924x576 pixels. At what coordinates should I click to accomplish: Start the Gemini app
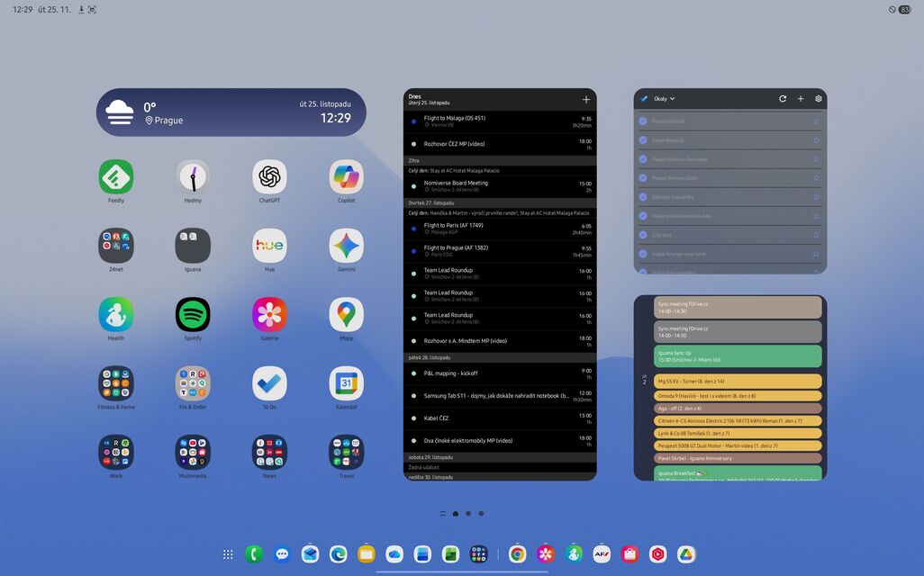point(346,243)
